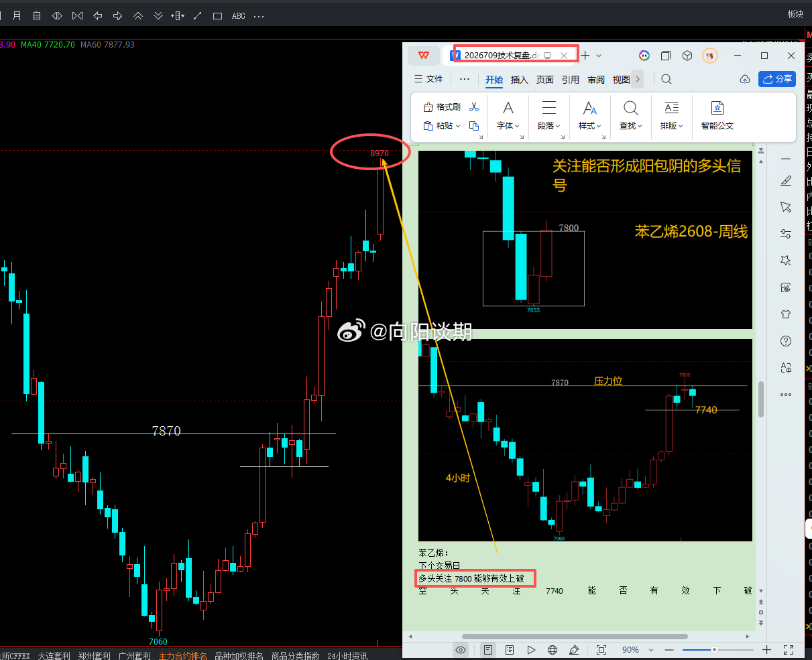Screen dimensions: 812x660
Task: Switch to 页面 ribbon tab
Action: point(545,80)
